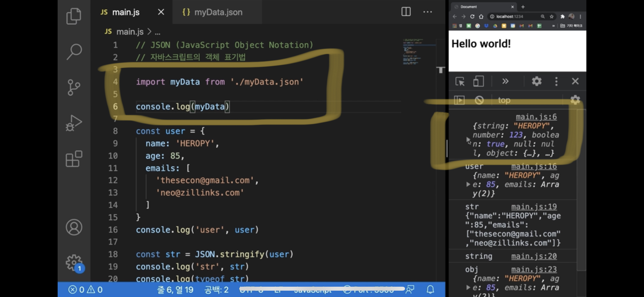Viewport: 644px width, 297px height.
Task: Select the DevTools inspect element icon
Action: point(460,81)
